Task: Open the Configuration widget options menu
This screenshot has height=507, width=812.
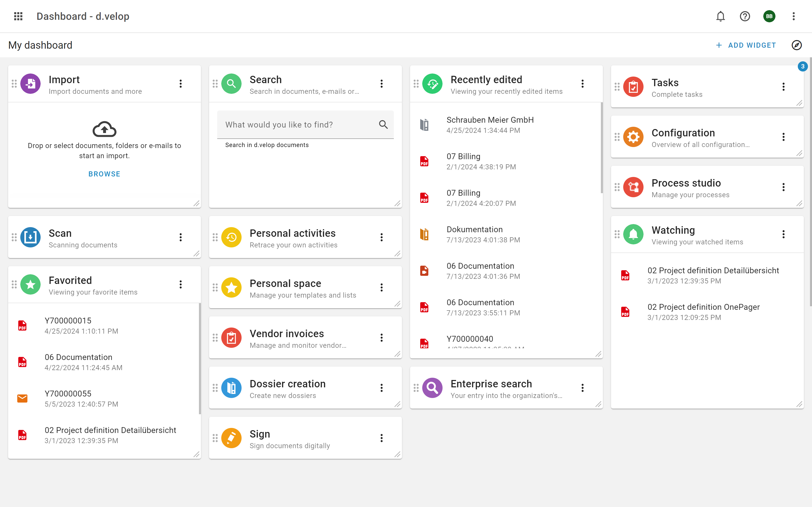Action: pos(784,137)
